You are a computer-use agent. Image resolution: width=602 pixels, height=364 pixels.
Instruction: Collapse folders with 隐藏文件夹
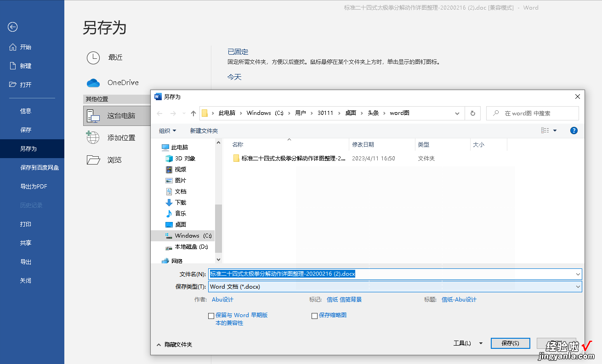click(x=174, y=344)
